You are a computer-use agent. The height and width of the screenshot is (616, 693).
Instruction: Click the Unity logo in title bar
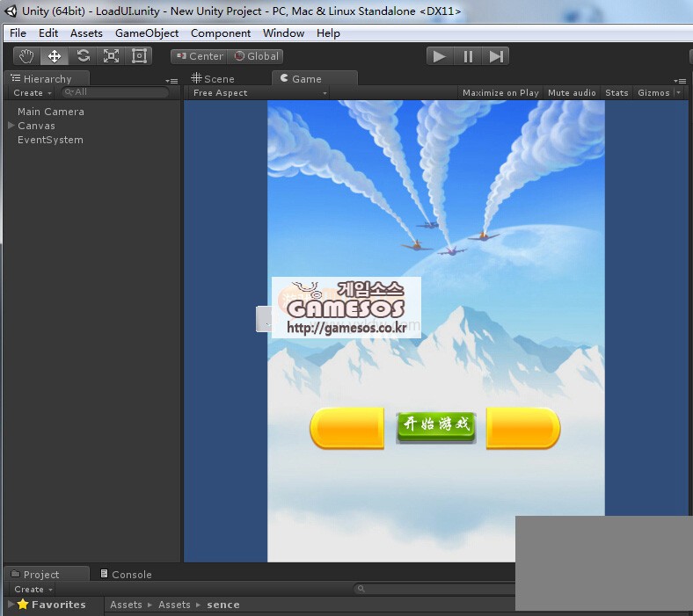[x=11, y=11]
